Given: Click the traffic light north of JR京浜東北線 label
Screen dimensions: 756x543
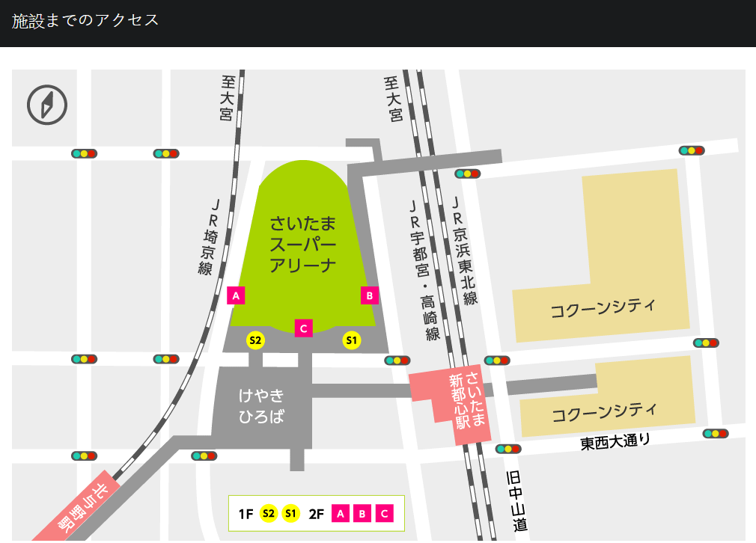Looking at the screenshot, I should click(x=467, y=174).
